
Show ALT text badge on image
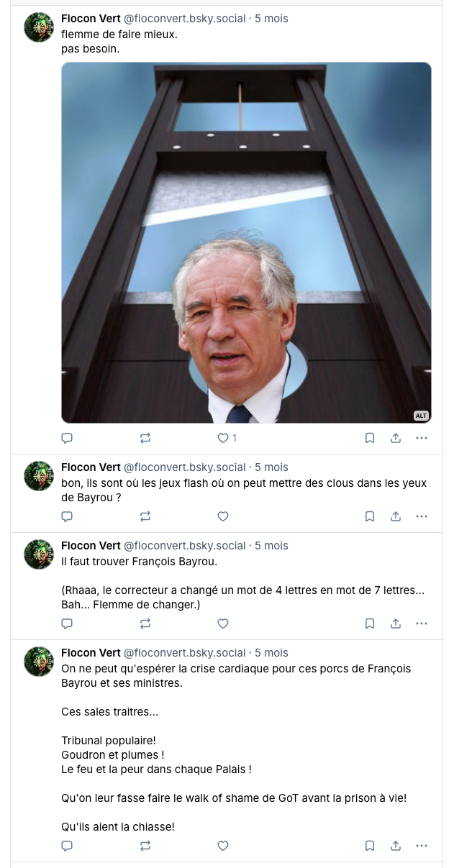coord(421,415)
